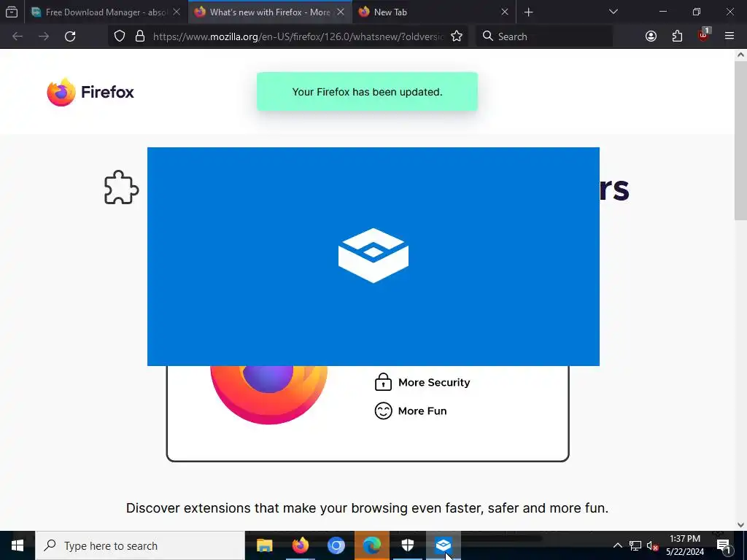Switch to What's new with Firefox tab
Image resolution: width=747 pixels, height=560 pixels.
270,12
